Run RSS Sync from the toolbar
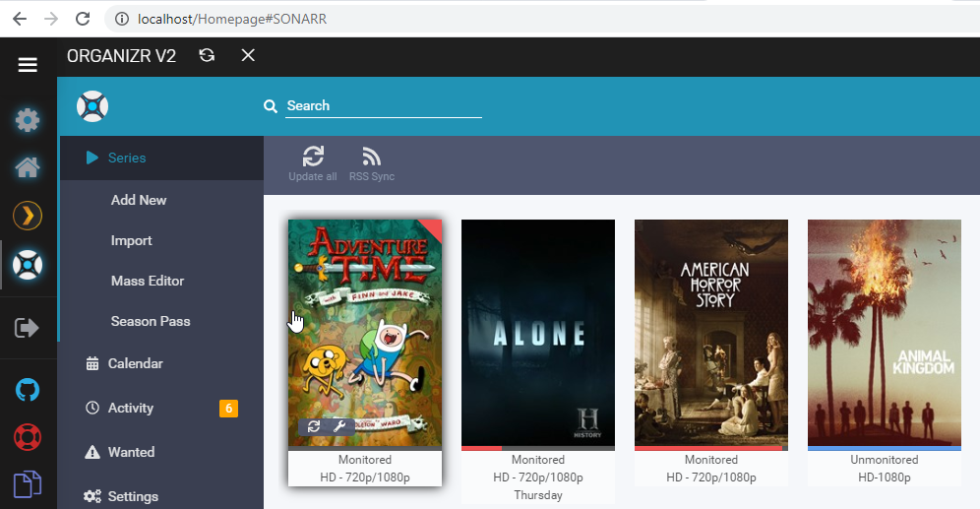 [372, 163]
